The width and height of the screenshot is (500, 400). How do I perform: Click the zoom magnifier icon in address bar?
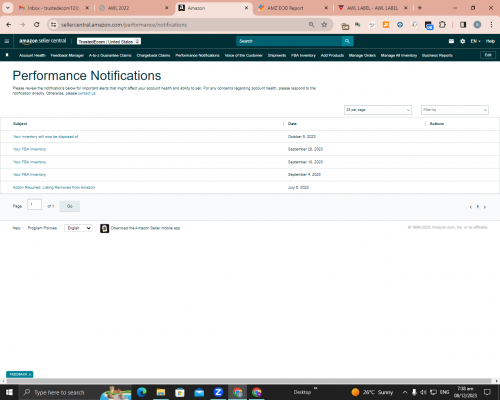point(311,25)
